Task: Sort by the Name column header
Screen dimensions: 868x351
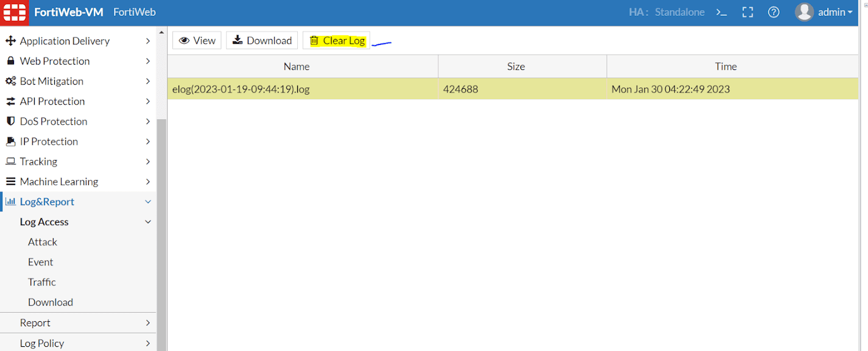Action: (x=297, y=66)
